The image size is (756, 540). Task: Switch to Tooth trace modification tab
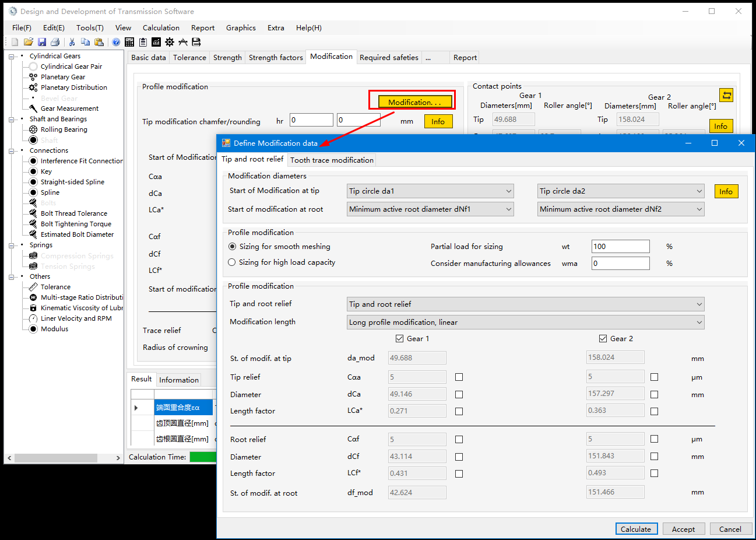pos(332,160)
